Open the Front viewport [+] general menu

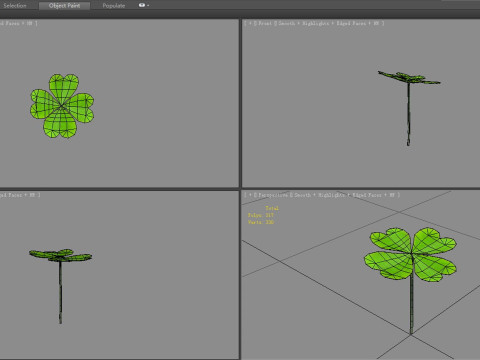[250, 23]
